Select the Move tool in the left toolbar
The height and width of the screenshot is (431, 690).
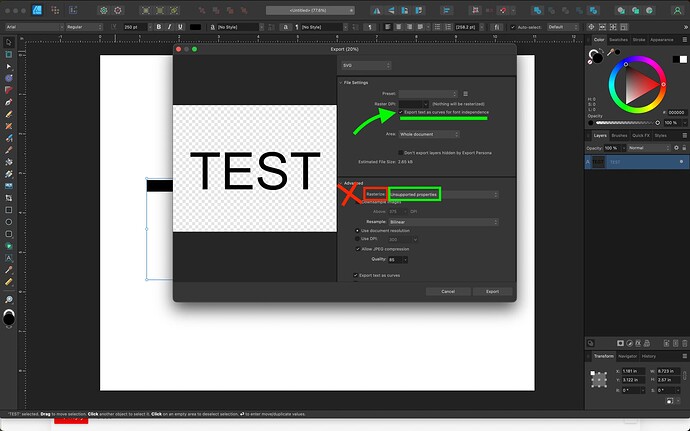click(8, 43)
